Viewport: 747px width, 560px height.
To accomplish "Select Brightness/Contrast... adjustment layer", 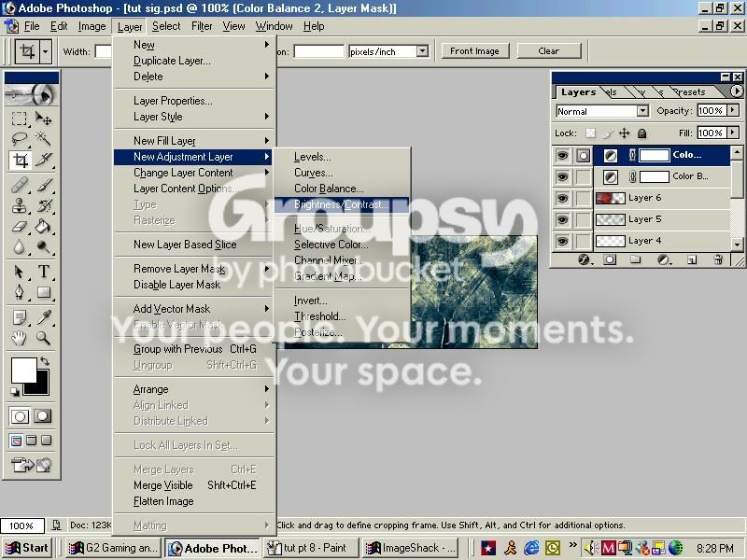I will pos(342,204).
